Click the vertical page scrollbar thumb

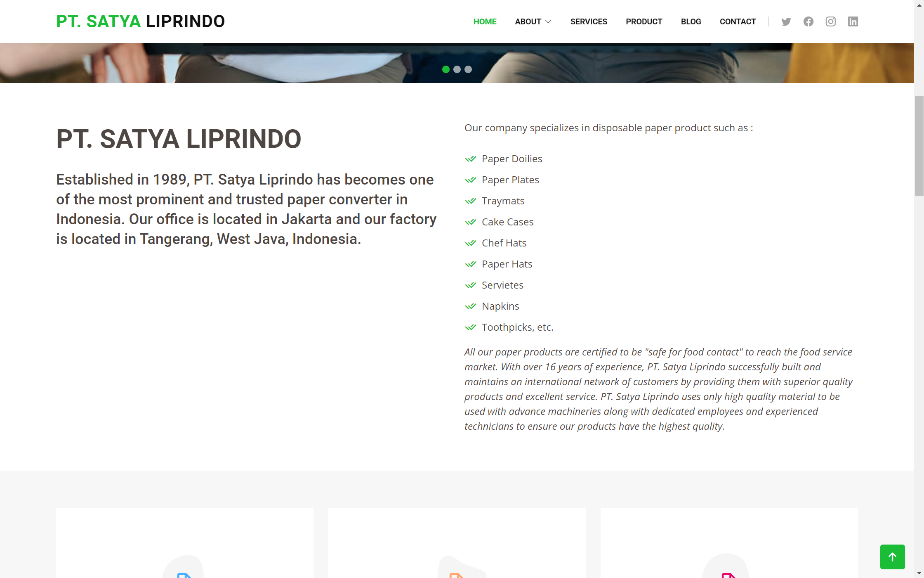[x=919, y=145]
